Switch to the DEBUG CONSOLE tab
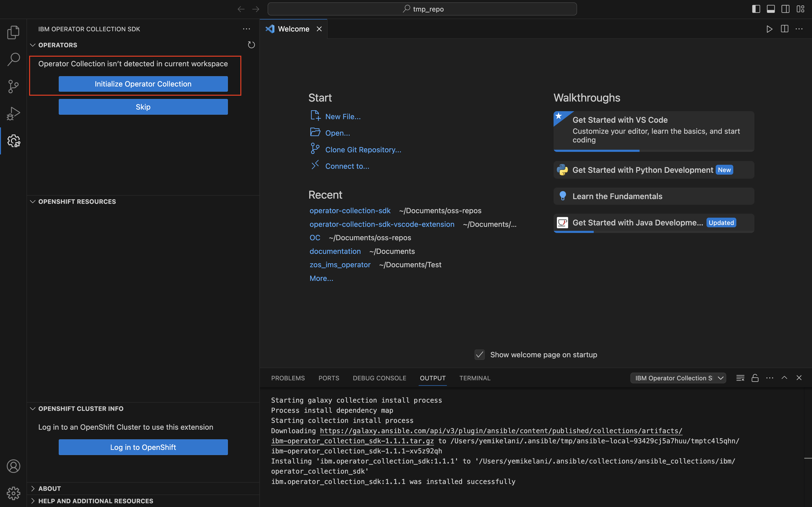Screen dimensions: 812x507 tap(379, 378)
